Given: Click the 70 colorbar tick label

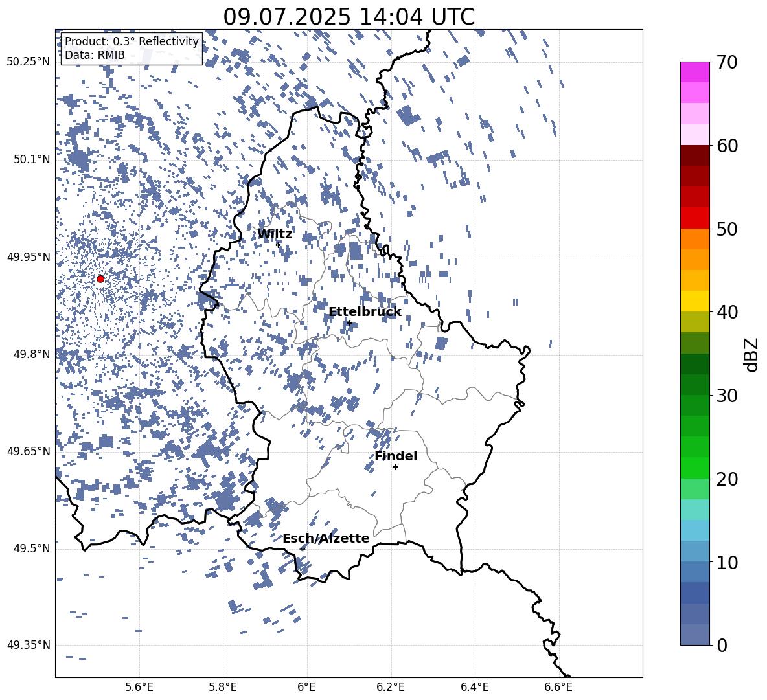Looking at the screenshot, I should (x=727, y=62).
